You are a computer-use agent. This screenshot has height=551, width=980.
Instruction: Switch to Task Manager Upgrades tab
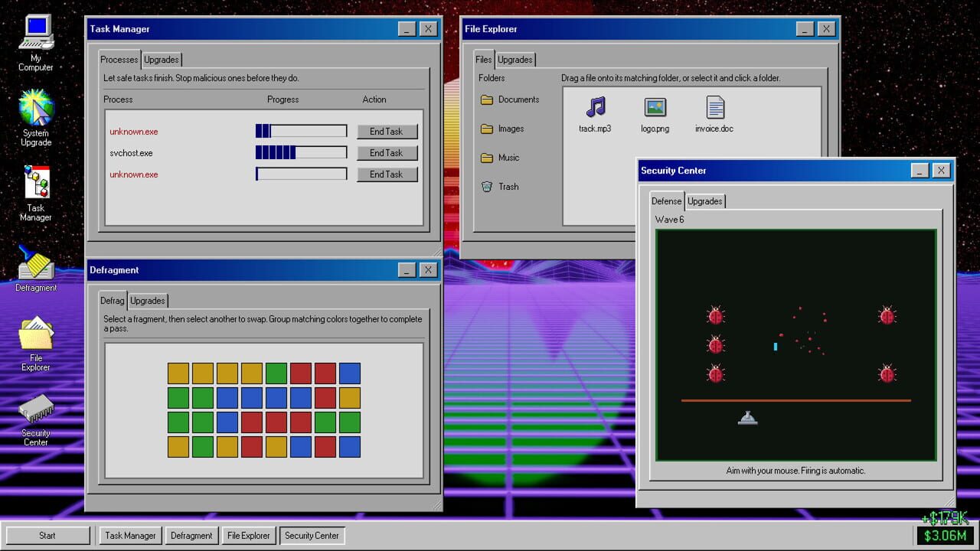(162, 60)
